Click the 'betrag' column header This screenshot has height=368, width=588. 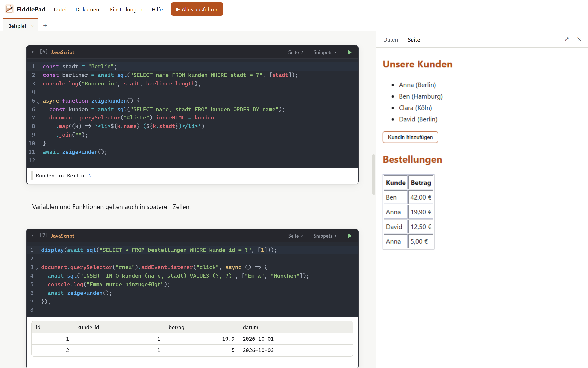176,327
